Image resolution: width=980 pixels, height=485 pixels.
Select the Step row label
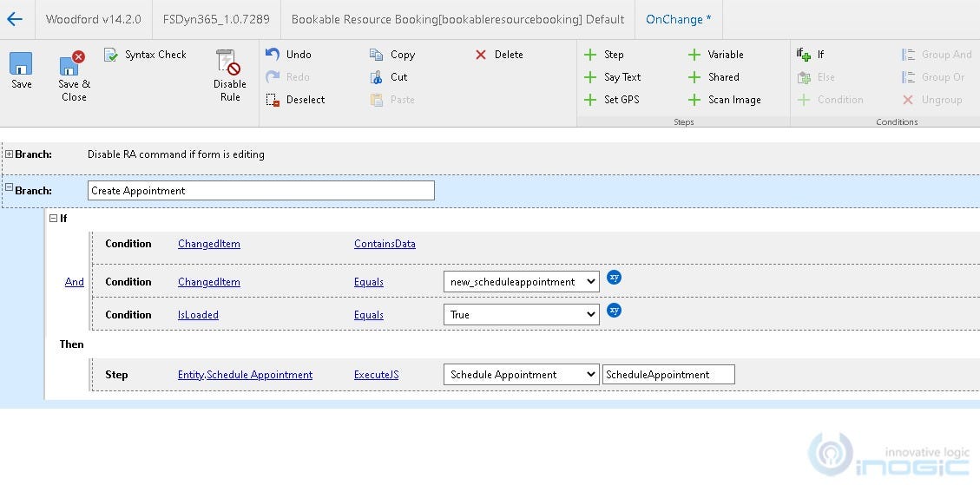(x=116, y=374)
